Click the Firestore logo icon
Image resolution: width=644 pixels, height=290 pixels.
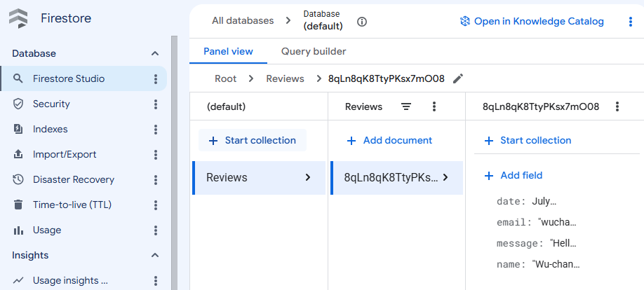[x=18, y=18]
